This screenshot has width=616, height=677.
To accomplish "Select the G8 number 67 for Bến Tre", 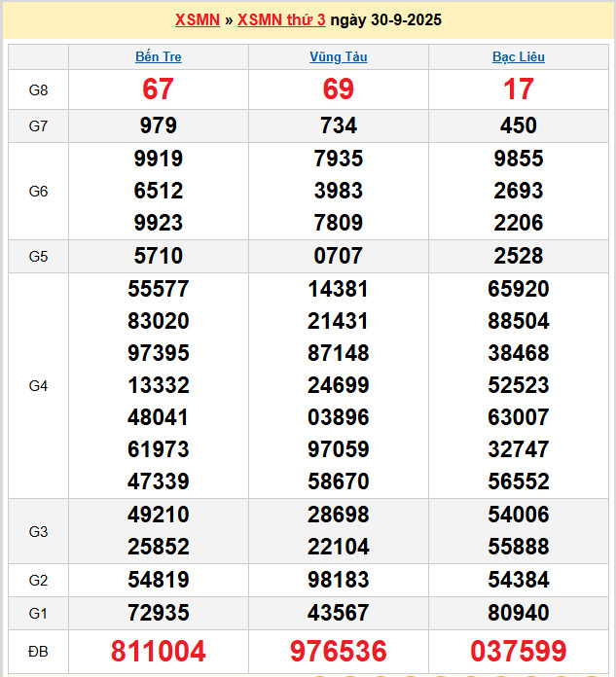I will (x=158, y=89).
